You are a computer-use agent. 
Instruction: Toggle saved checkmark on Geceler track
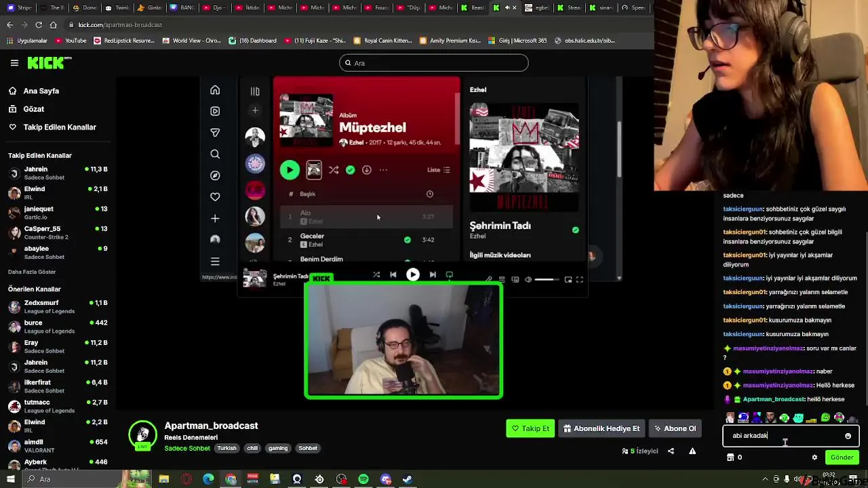(407, 240)
